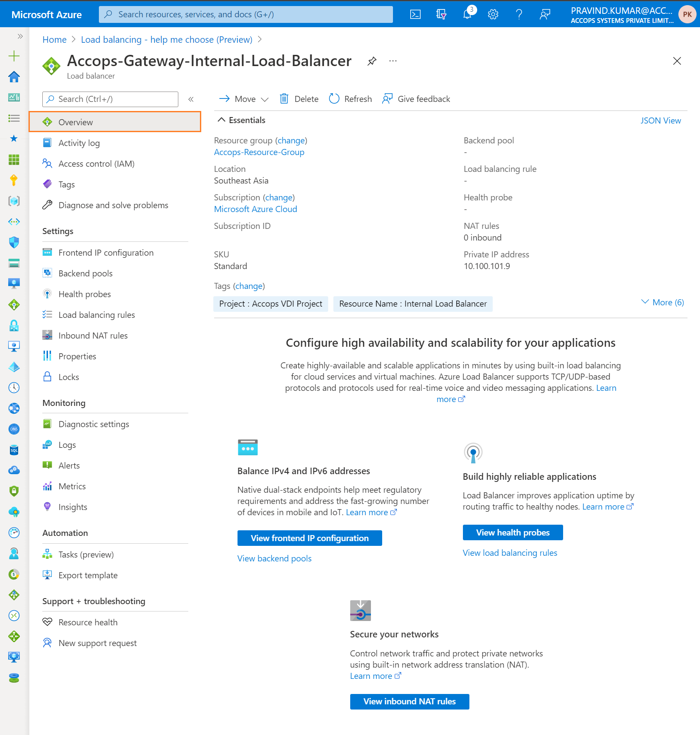Click the top bar feedback icon

click(545, 14)
